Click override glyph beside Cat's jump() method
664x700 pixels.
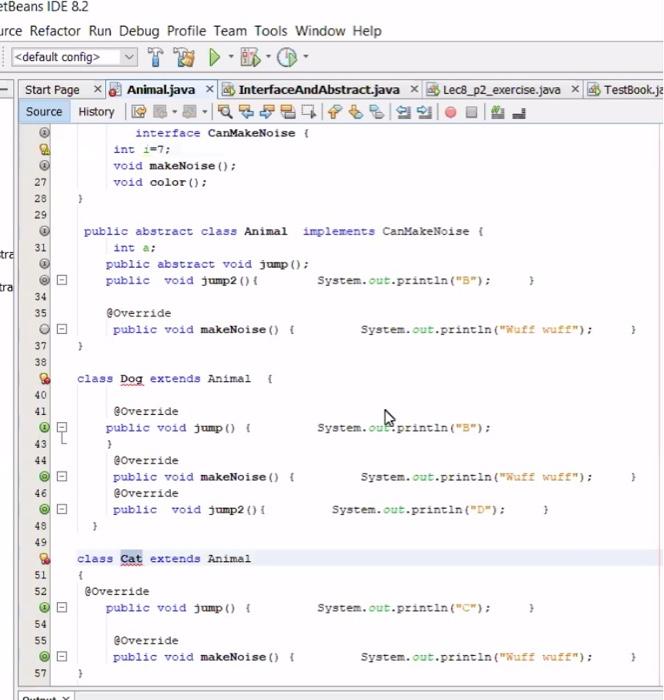click(x=44, y=607)
